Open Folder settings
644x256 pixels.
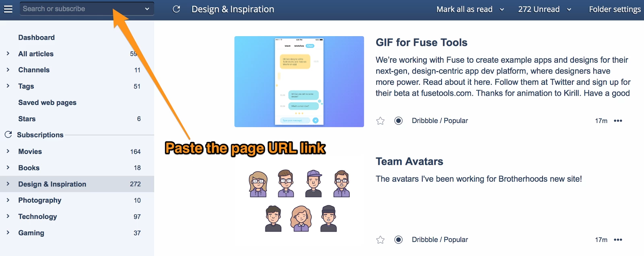[x=615, y=9]
